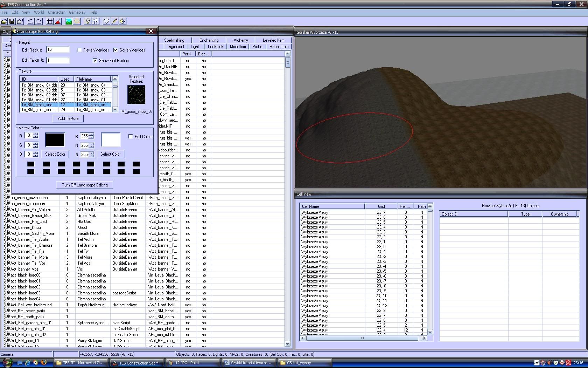Toggle the grid snap toolbar icon

(50, 21)
